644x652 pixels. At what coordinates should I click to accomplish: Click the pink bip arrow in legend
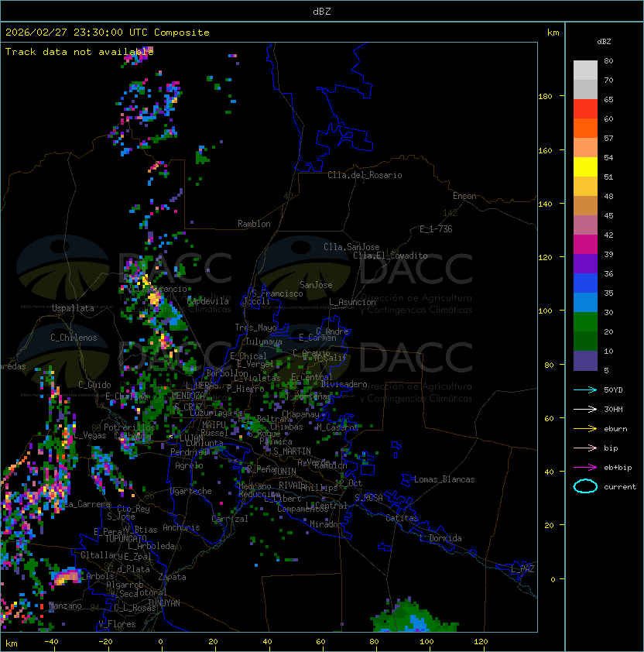point(585,448)
